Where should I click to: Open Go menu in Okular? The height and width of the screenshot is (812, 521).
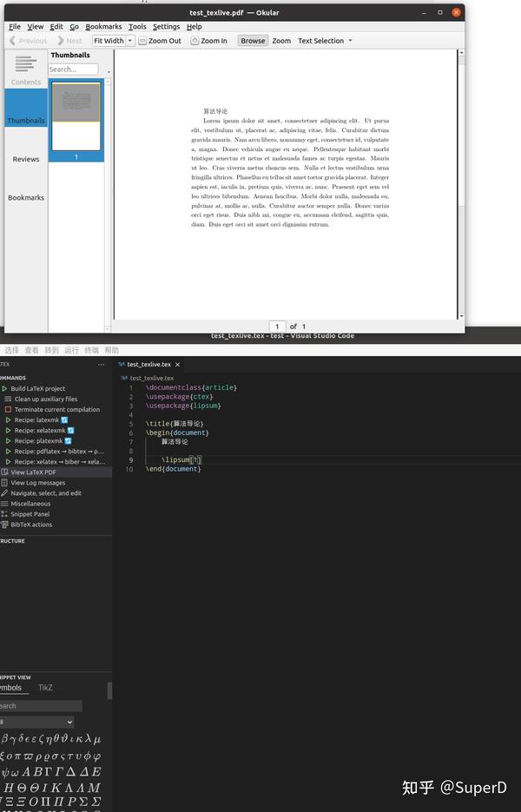click(74, 26)
